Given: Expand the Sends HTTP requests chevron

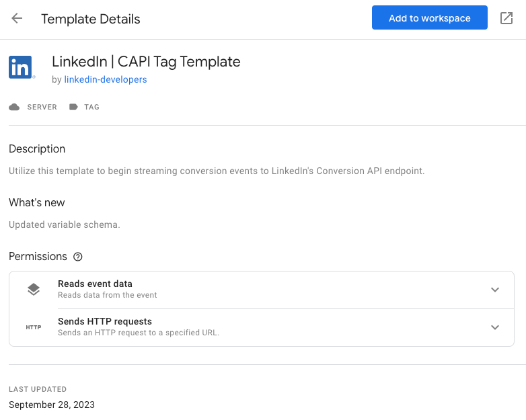Looking at the screenshot, I should 495,327.
